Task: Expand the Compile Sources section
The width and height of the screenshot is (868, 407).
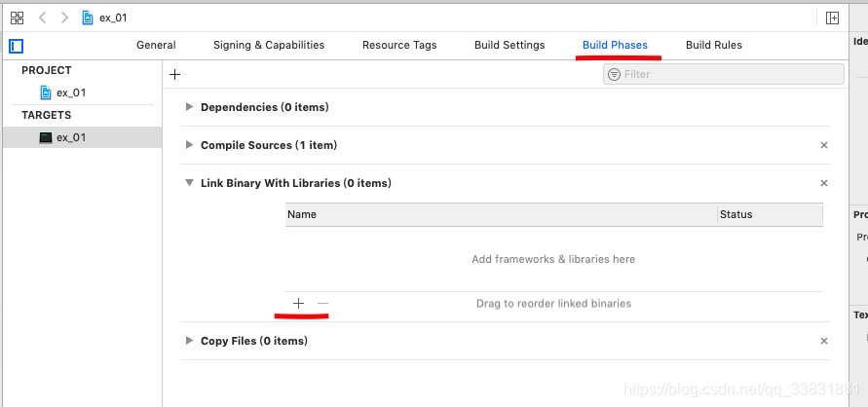Action: coord(189,145)
